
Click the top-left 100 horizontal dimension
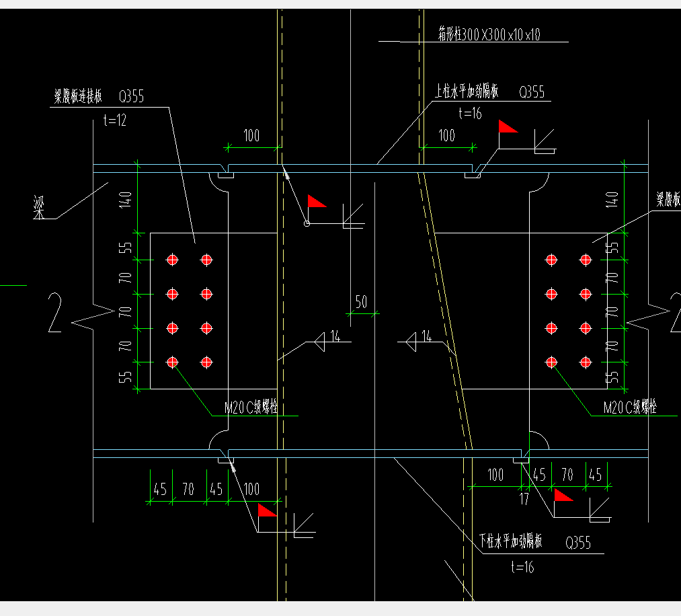coord(251,136)
